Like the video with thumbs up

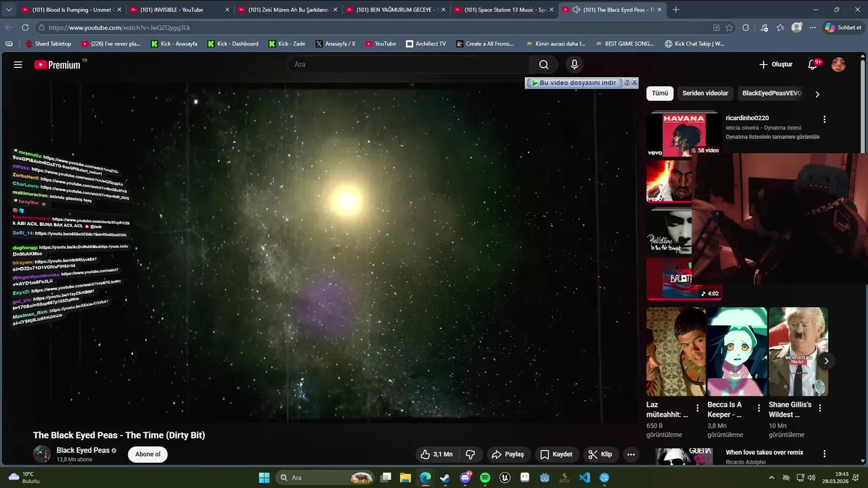pos(436,454)
